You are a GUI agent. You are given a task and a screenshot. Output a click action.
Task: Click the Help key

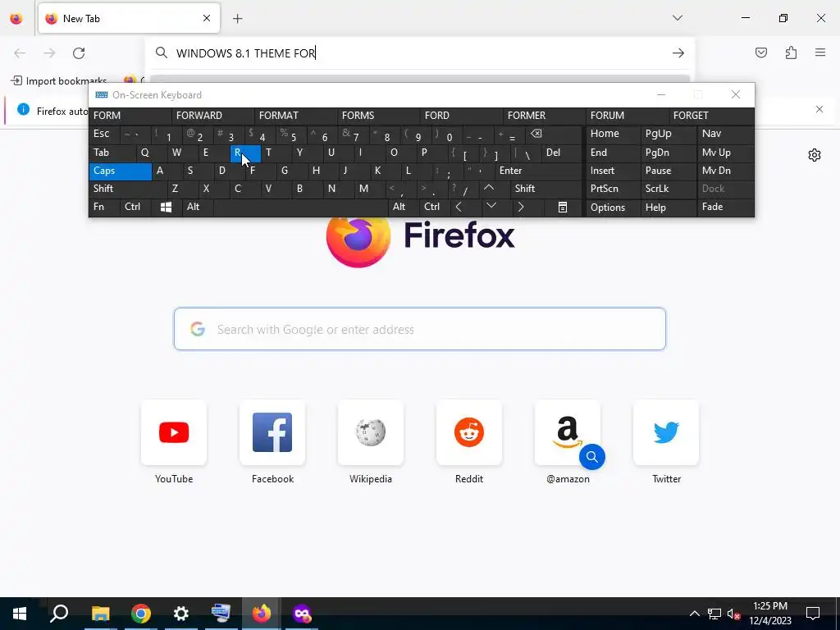point(669,208)
